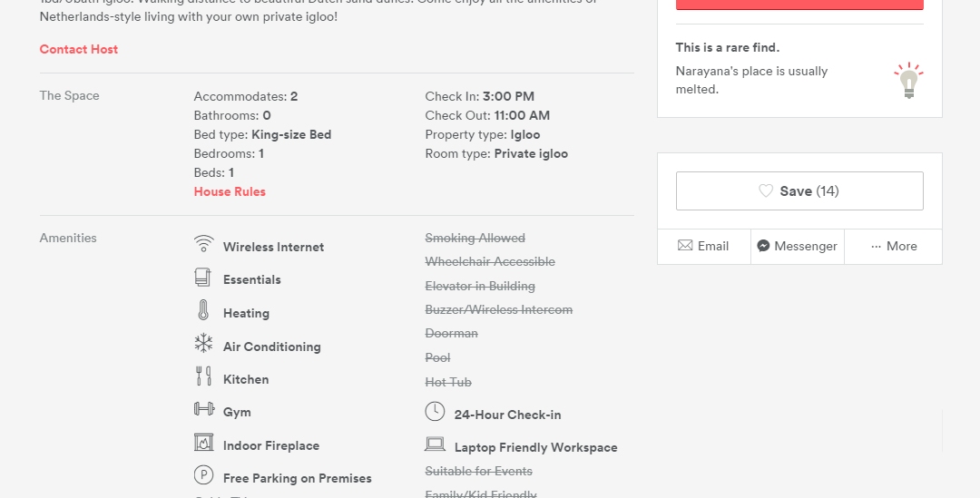Save this listing to wishlist
The width and height of the screenshot is (980, 498).
[x=799, y=191]
